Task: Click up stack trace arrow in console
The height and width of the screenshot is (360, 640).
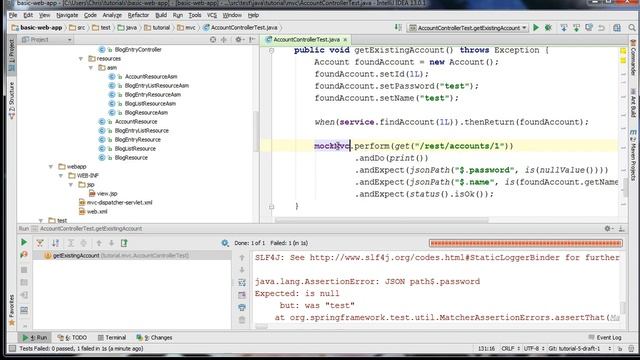Action: point(242,258)
